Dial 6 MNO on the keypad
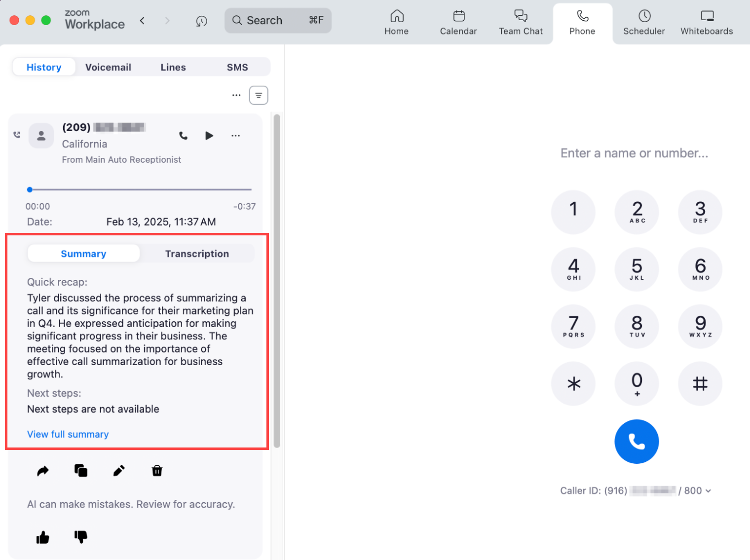750x560 pixels. click(x=700, y=269)
